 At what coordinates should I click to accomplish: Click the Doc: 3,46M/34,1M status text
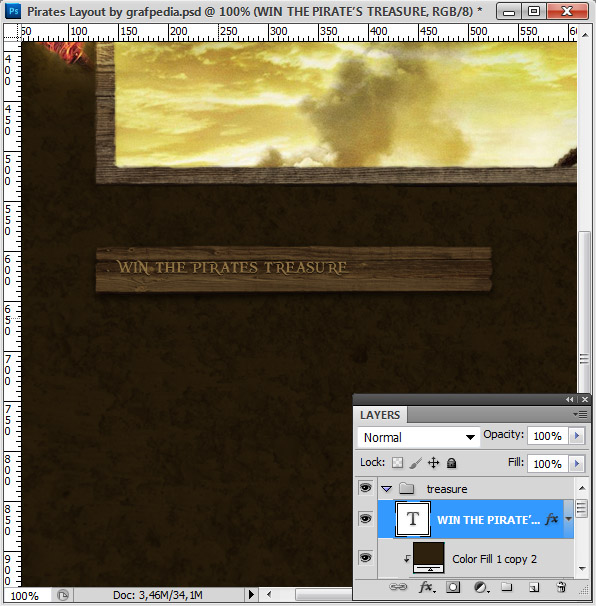coord(158,595)
